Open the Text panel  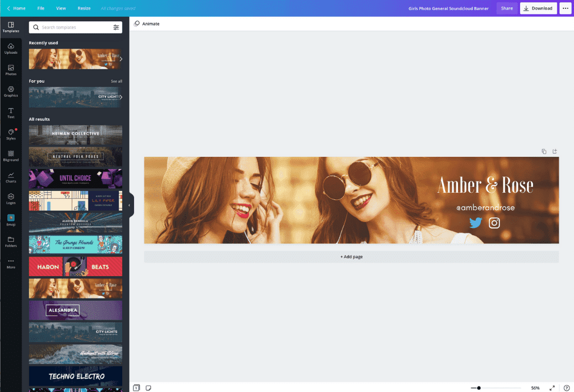(x=11, y=113)
